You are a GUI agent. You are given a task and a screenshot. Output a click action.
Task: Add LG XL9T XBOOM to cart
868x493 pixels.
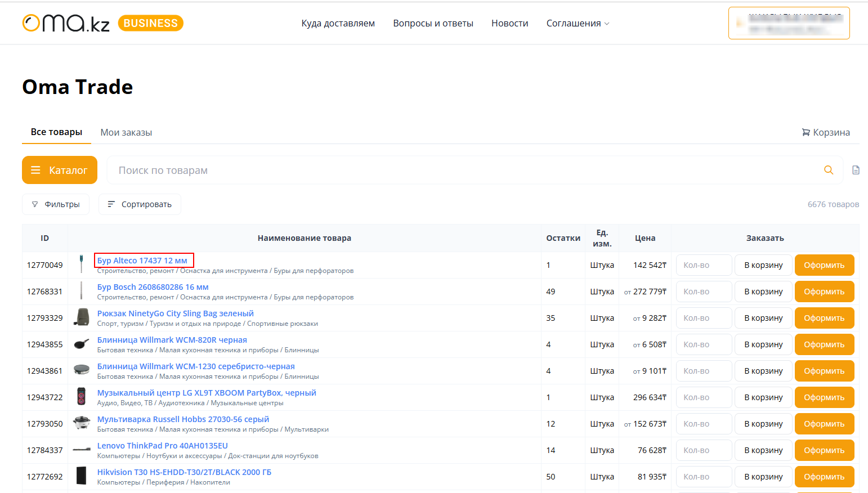[x=763, y=397]
